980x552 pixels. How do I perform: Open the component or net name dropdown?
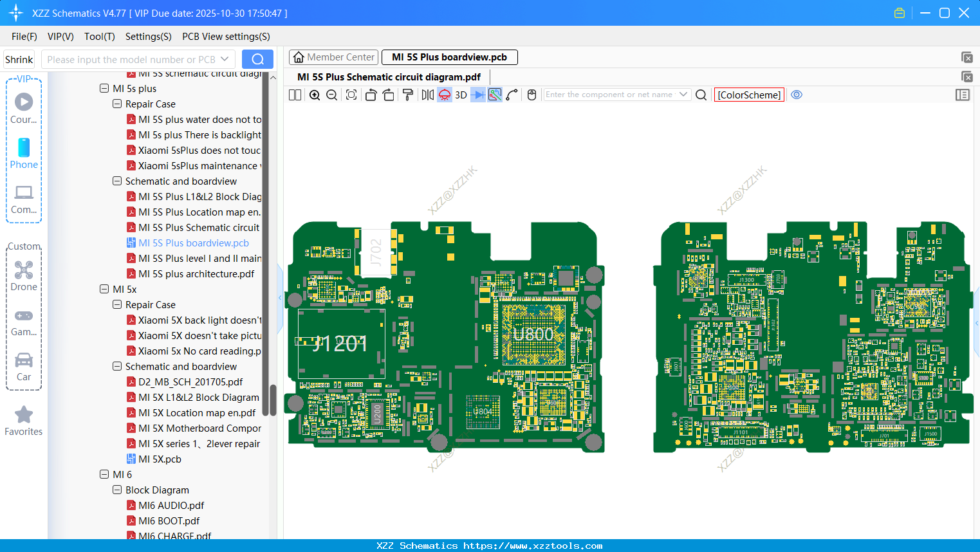pyautogui.click(x=683, y=95)
